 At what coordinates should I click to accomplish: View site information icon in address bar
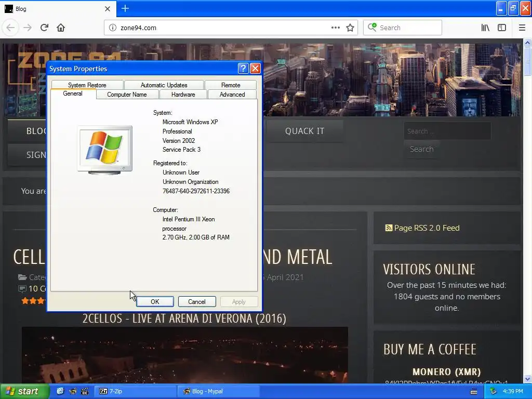(113, 28)
